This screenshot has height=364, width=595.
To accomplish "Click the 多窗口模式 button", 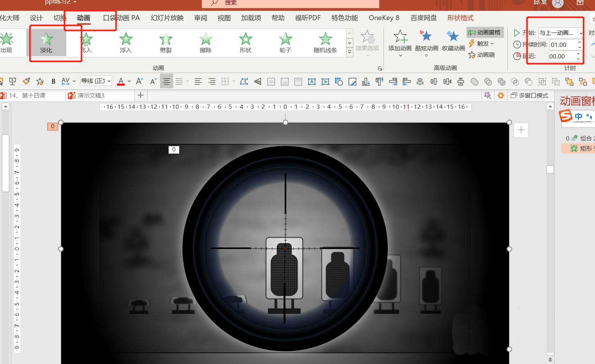I will click(529, 95).
